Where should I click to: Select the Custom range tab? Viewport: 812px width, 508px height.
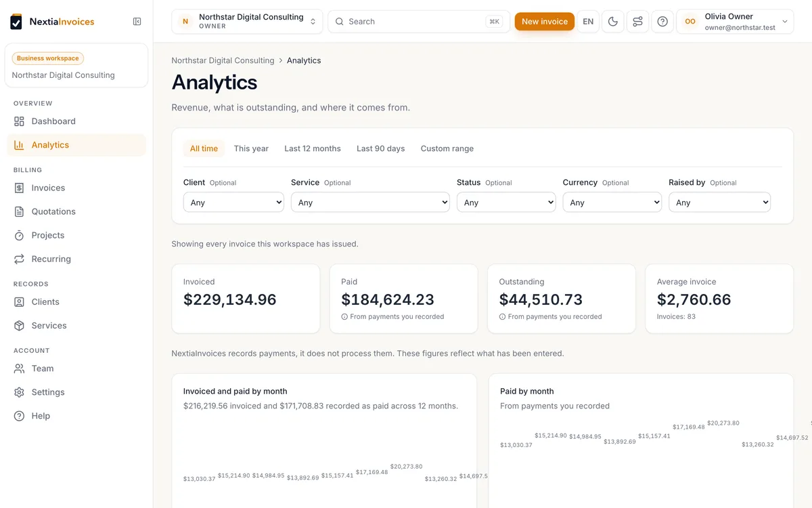click(447, 148)
